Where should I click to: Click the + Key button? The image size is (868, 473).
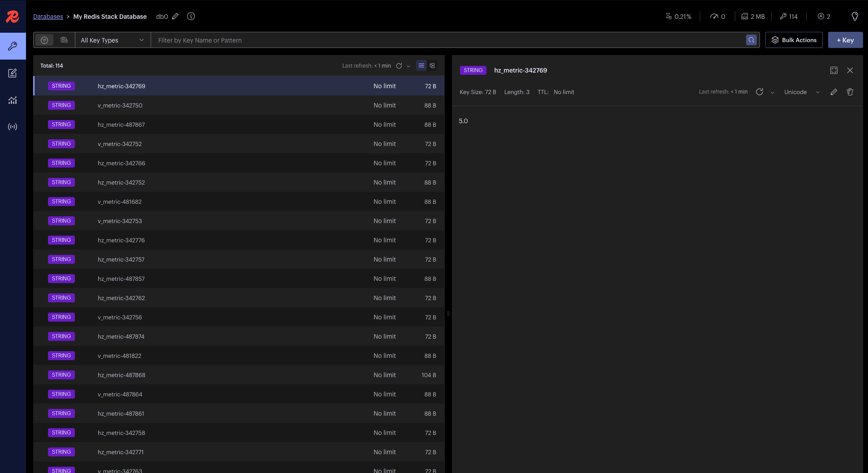[845, 40]
